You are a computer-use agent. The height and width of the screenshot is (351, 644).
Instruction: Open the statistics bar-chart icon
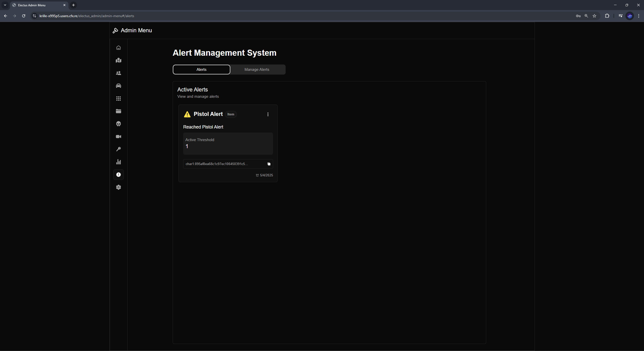click(118, 162)
